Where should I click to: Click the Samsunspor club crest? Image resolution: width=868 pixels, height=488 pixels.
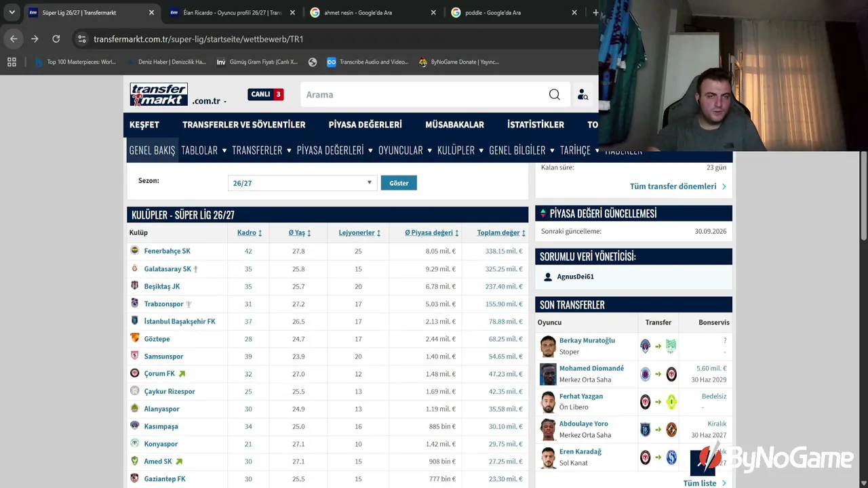coord(134,356)
